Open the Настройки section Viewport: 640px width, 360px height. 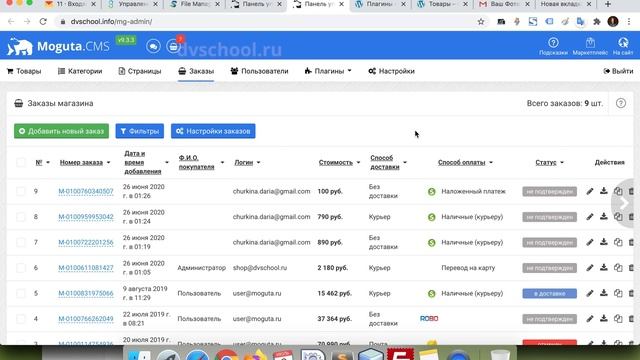tap(391, 71)
